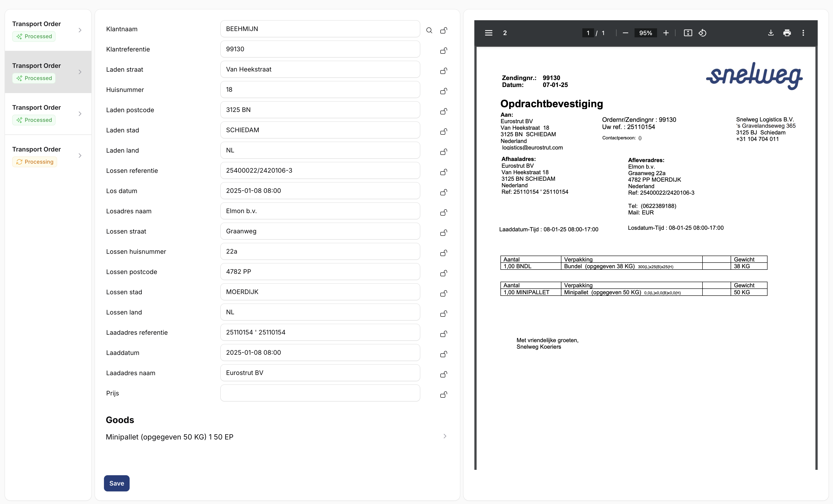Click the Opdrachtbevestiging heading in PDF

click(x=552, y=104)
